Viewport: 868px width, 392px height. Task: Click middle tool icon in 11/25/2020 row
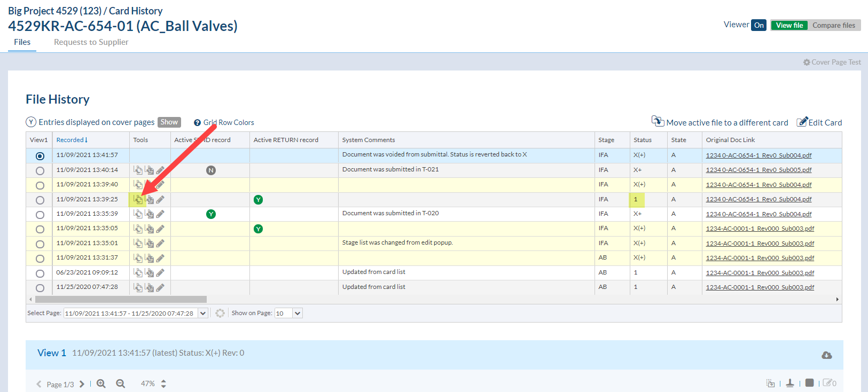click(150, 287)
